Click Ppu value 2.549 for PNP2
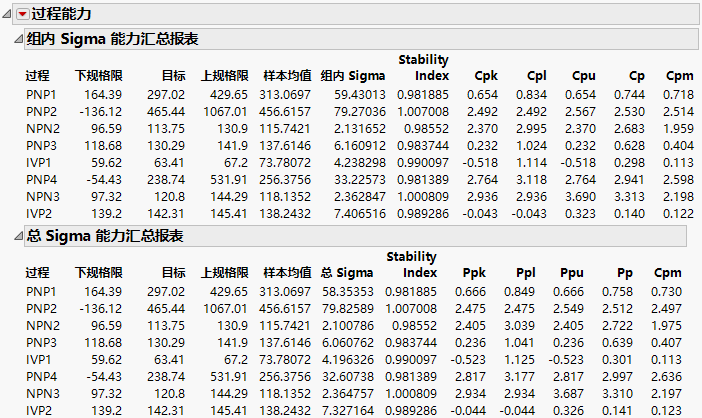702x418 pixels. 568,309
